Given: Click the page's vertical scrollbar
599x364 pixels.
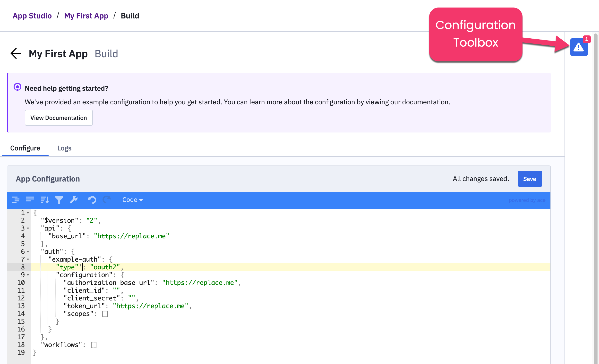Looking at the screenshot, I should pos(595,194).
